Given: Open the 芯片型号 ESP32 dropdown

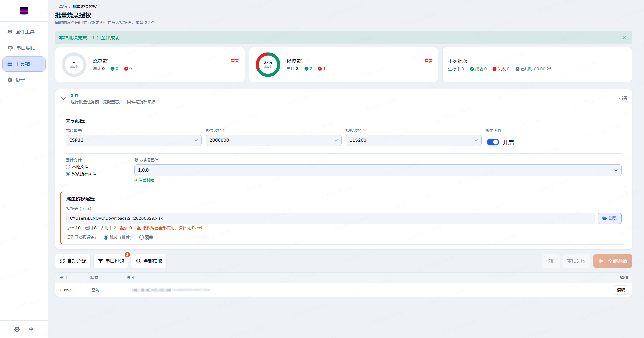Looking at the screenshot, I should point(133,140).
